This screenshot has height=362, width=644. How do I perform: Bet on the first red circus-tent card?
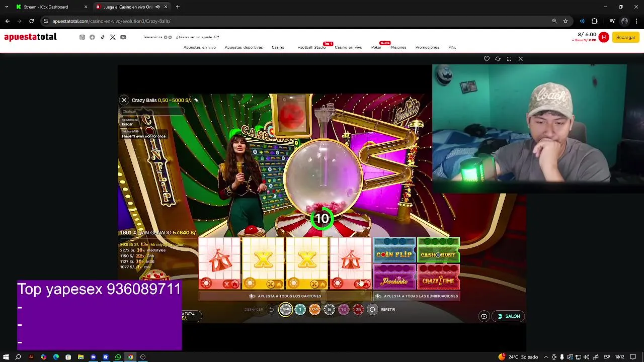(x=220, y=263)
